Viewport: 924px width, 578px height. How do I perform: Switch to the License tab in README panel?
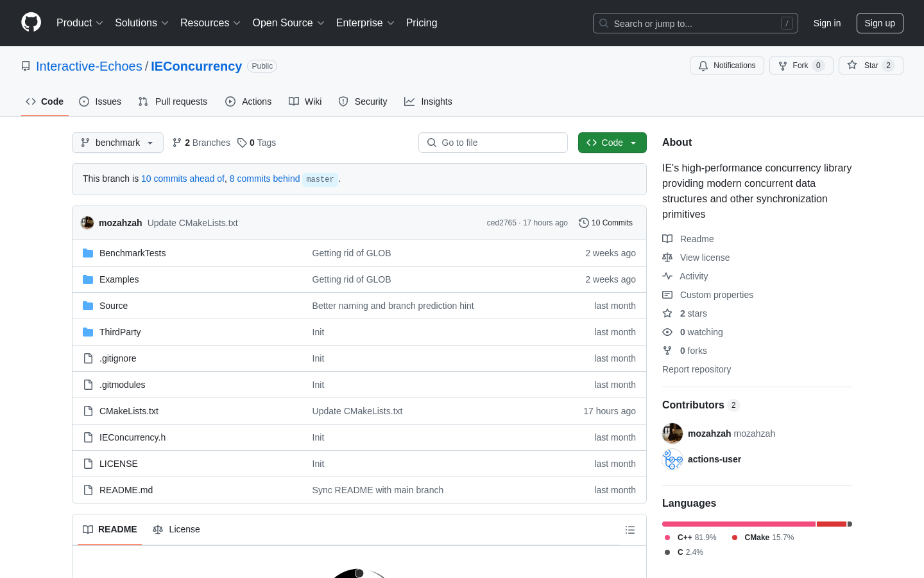[176, 529]
